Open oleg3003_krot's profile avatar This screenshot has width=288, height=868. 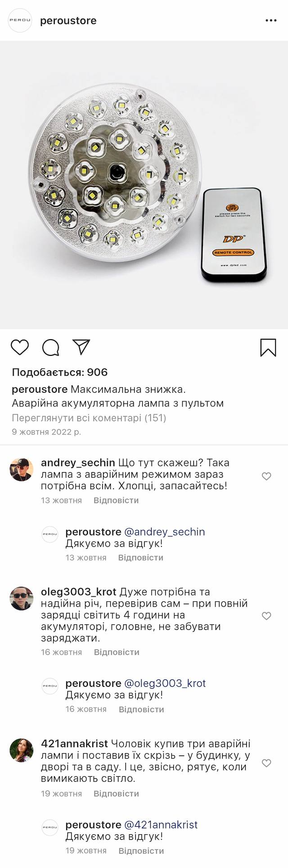pyautogui.click(x=22, y=599)
